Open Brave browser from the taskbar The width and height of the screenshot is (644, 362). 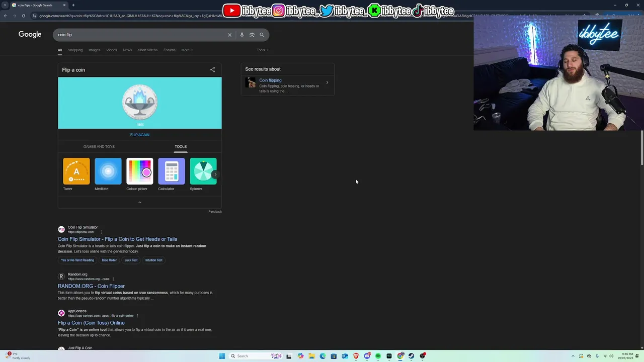click(x=356, y=356)
